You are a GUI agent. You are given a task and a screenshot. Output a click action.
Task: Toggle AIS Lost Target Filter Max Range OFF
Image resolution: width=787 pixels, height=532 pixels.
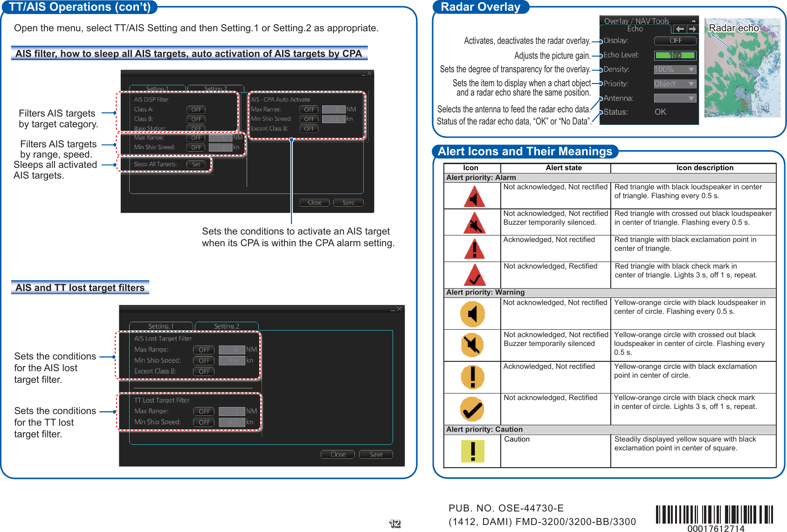pyautogui.click(x=204, y=350)
